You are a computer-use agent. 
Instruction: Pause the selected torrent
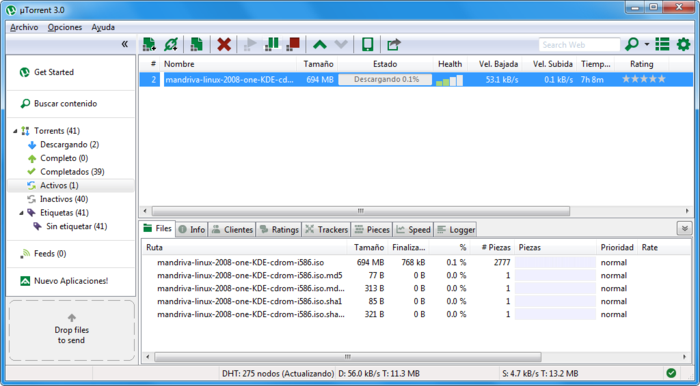coord(272,44)
